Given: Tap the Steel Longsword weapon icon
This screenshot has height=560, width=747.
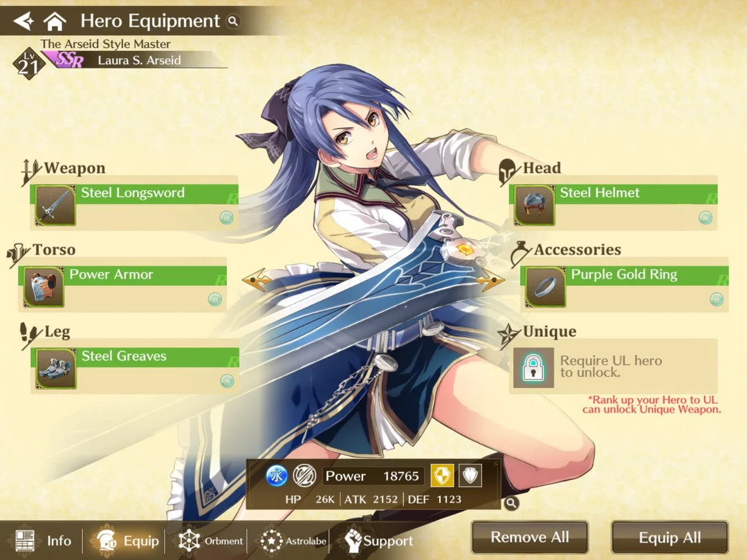Looking at the screenshot, I should pyautogui.click(x=55, y=206).
